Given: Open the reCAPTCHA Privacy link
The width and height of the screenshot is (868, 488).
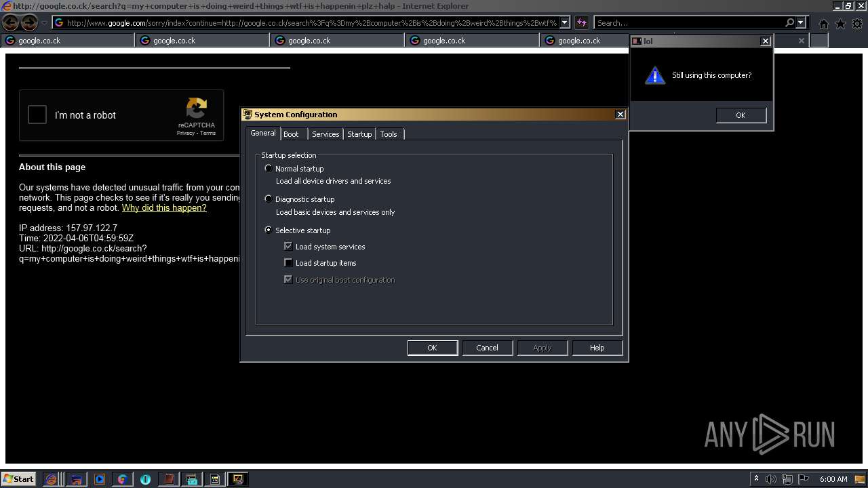Looking at the screenshot, I should (x=186, y=133).
